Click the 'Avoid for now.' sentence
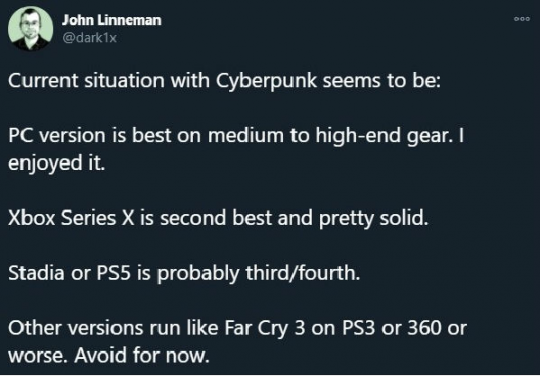 (x=142, y=355)
